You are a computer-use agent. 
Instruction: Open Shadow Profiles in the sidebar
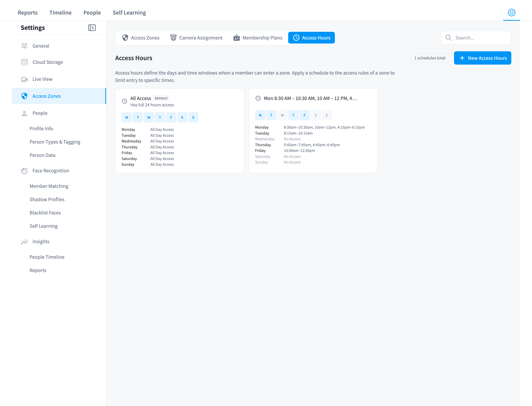tap(47, 199)
